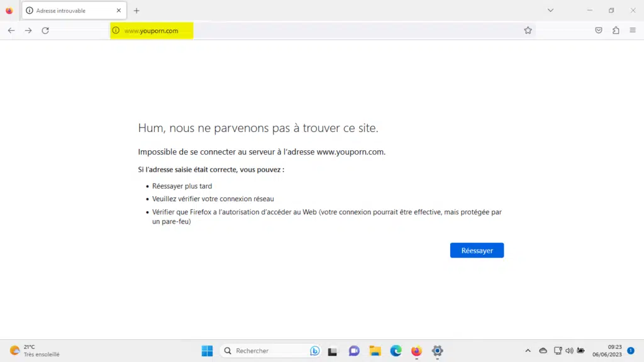Go forward to the next page
The width and height of the screenshot is (644, 362).
[28, 30]
